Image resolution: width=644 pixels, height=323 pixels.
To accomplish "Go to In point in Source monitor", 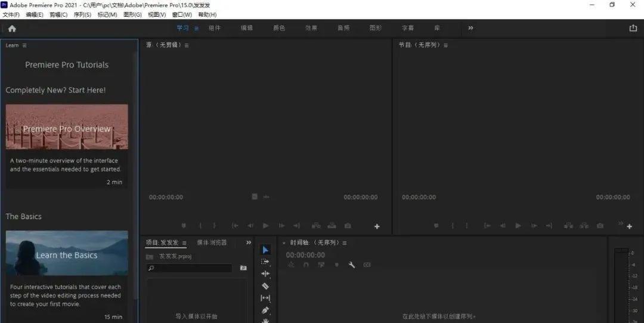I will [x=235, y=226].
